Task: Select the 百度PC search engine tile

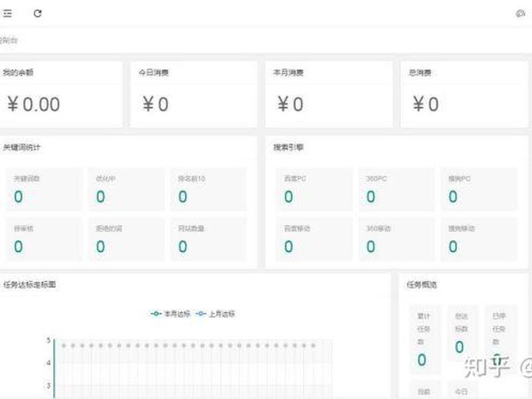Action: (x=315, y=190)
